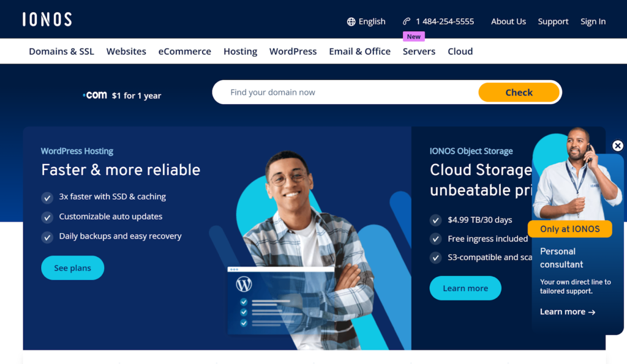The image size is (627, 364).
Task: Click the IONOS logo
Action: [x=47, y=20]
